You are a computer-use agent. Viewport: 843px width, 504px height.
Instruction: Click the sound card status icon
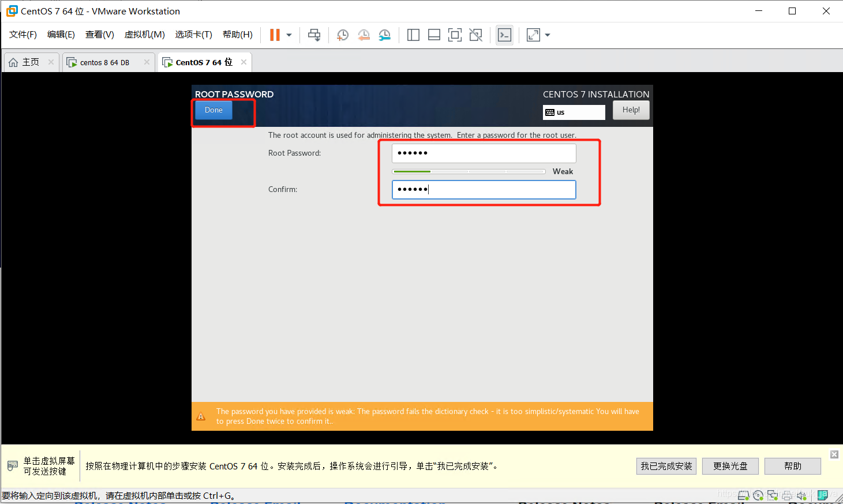pyautogui.click(x=801, y=495)
